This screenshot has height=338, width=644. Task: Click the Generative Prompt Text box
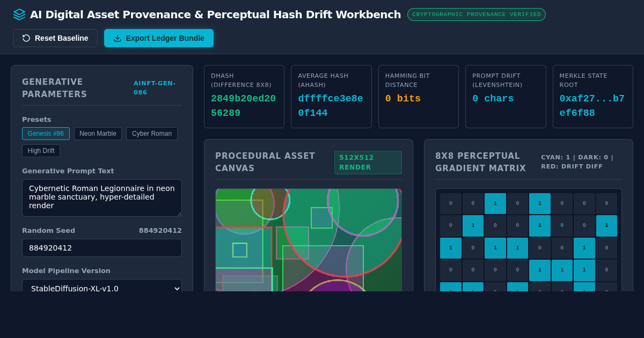(102, 198)
